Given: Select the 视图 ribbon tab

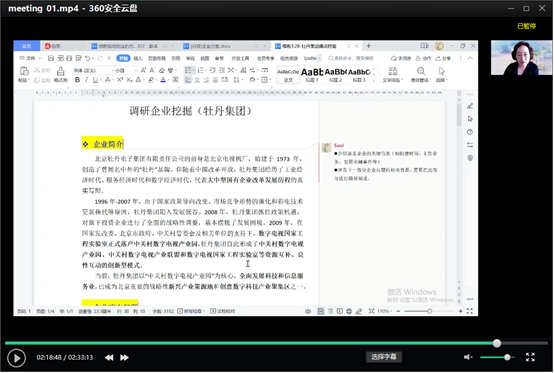Looking at the screenshot, I should tap(205, 58).
